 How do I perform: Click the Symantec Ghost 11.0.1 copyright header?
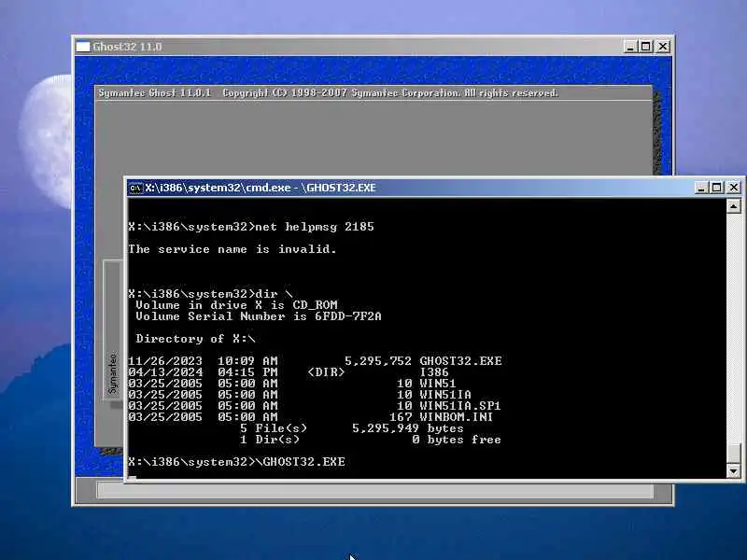tap(329, 92)
